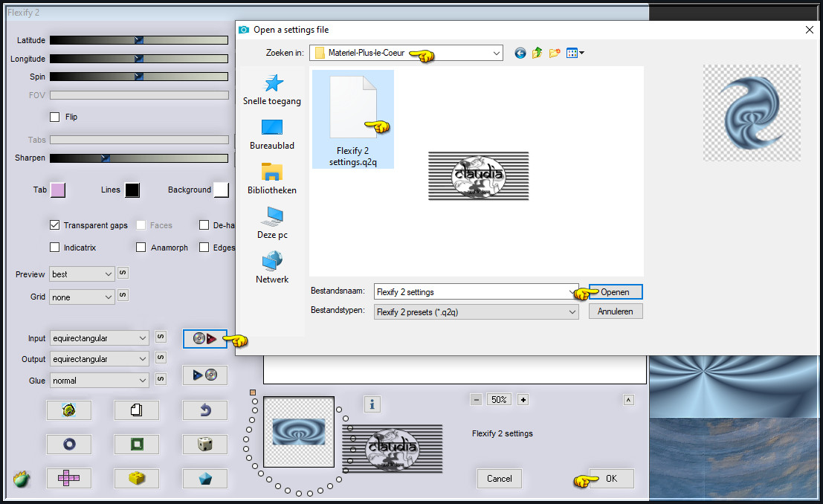
Task: Click the 50% zoom level value
Action: tap(499, 400)
